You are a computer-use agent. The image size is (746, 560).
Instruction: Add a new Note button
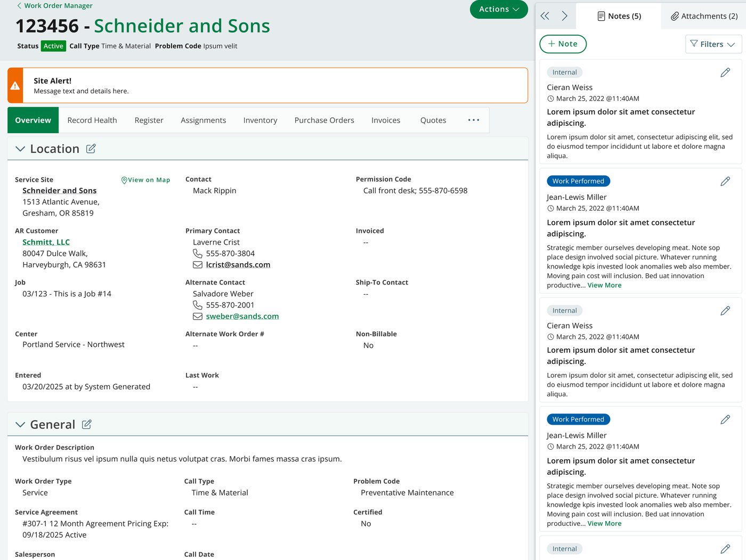click(563, 44)
